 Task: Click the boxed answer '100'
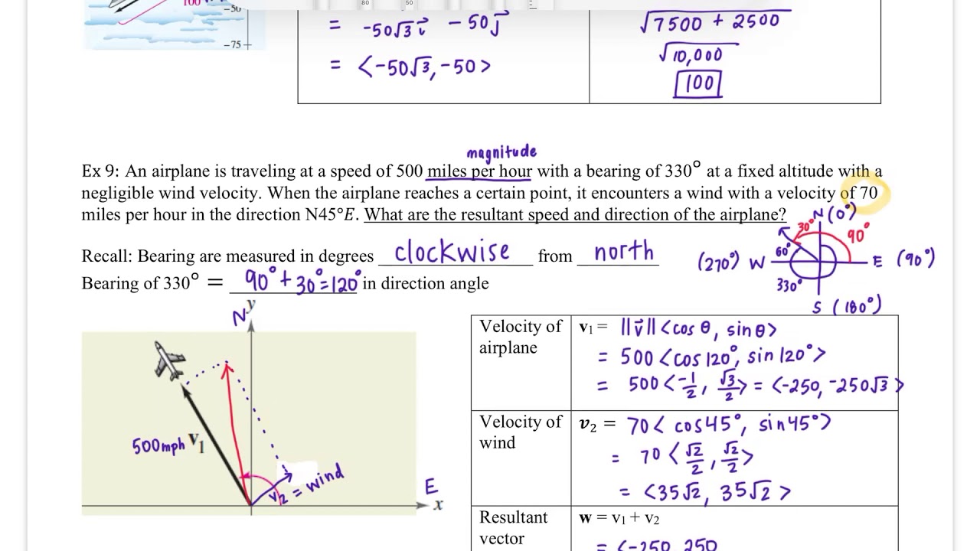click(698, 83)
